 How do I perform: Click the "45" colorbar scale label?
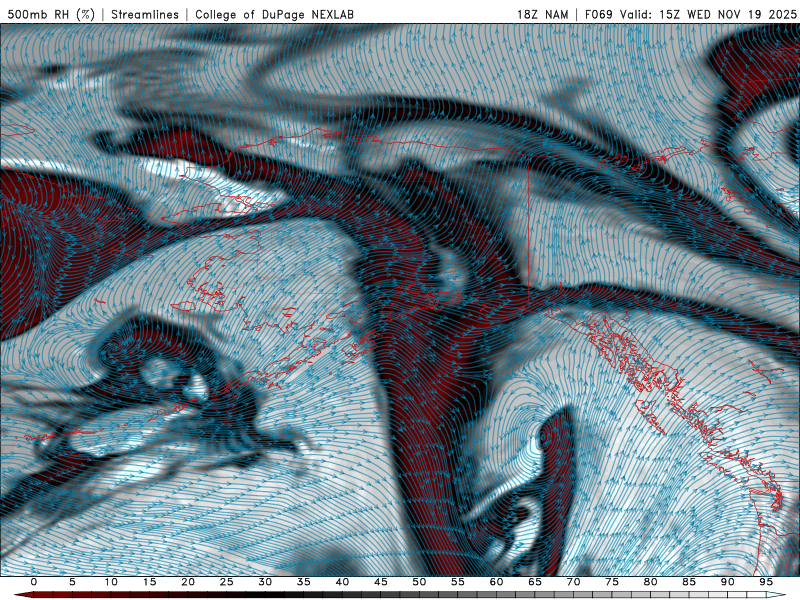(381, 582)
